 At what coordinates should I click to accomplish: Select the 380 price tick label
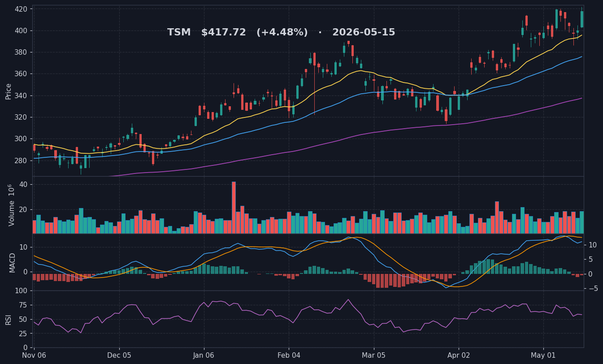click(x=21, y=52)
